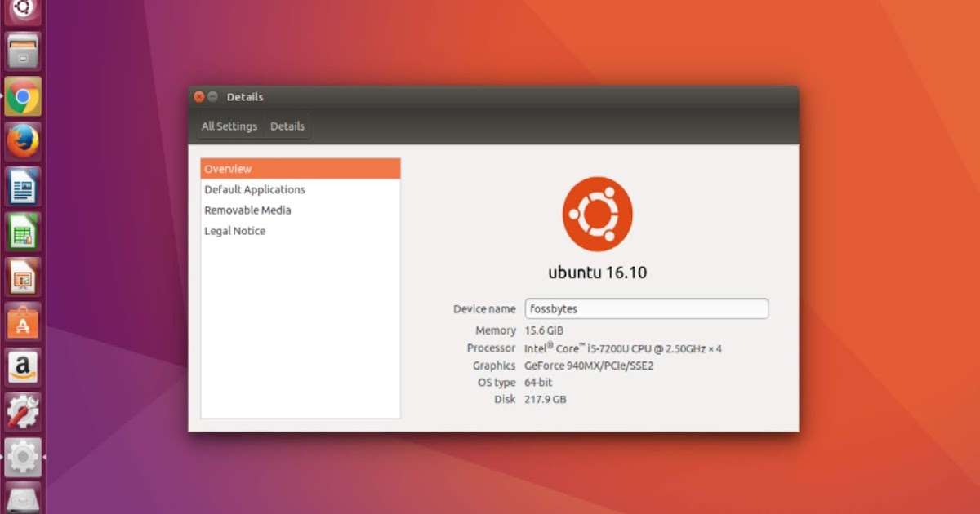Click the Disk value '217.9 GB'
Image resolution: width=980 pixels, height=514 pixels.
click(x=545, y=400)
